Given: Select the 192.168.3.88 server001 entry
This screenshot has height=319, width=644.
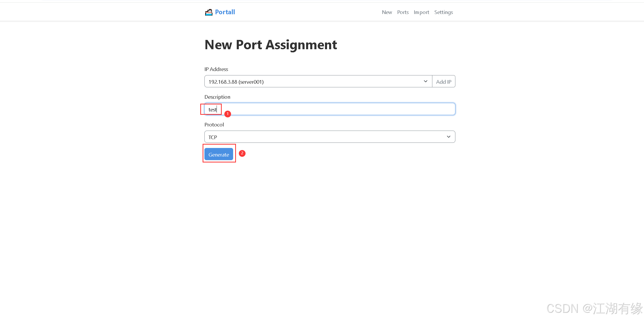Looking at the screenshot, I should [236, 82].
